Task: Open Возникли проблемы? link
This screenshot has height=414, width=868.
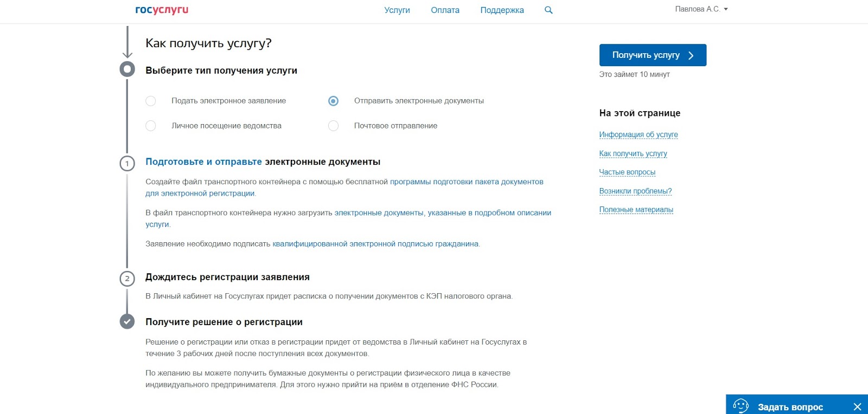Action: coord(635,191)
